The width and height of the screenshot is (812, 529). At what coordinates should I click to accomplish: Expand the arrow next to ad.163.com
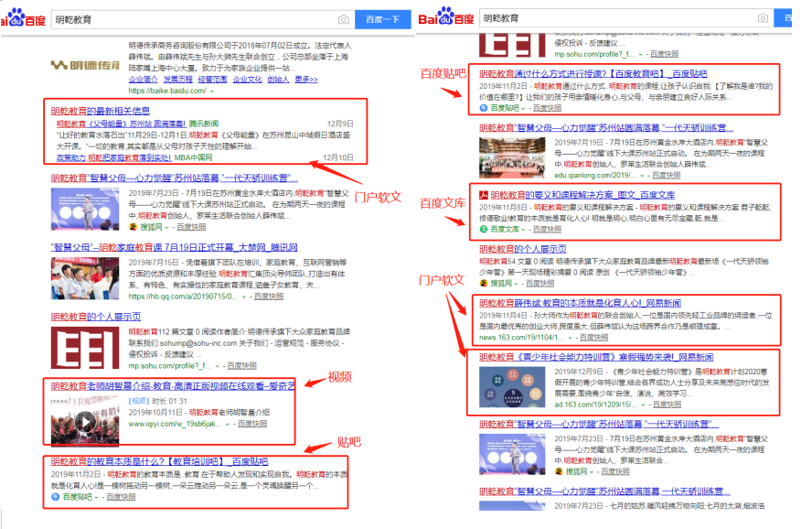643,405
